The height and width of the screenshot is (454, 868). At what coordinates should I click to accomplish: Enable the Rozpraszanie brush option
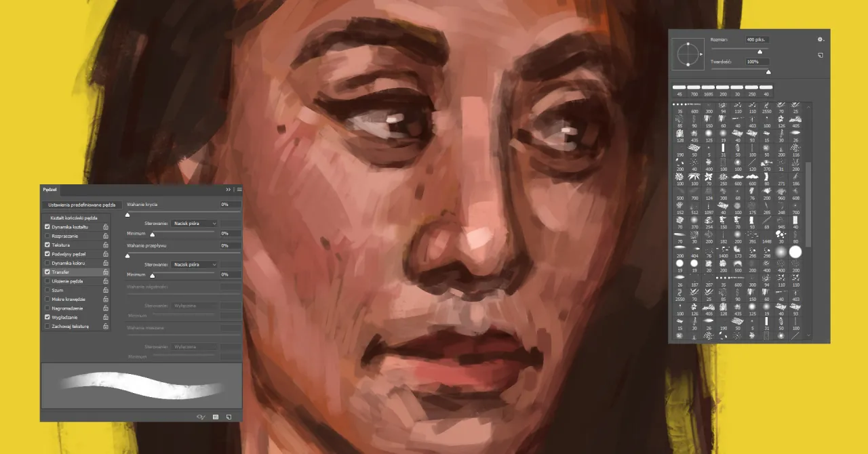[x=47, y=236]
